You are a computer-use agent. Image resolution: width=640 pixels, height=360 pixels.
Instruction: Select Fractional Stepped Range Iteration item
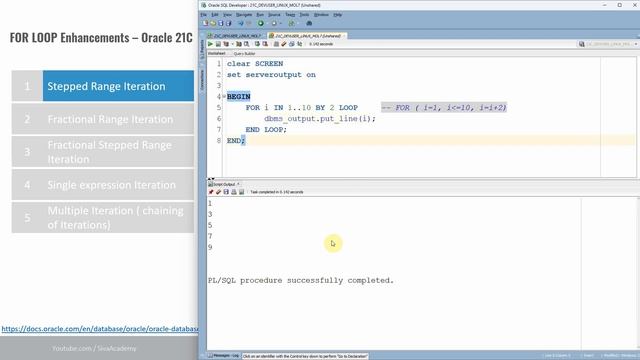(103, 152)
